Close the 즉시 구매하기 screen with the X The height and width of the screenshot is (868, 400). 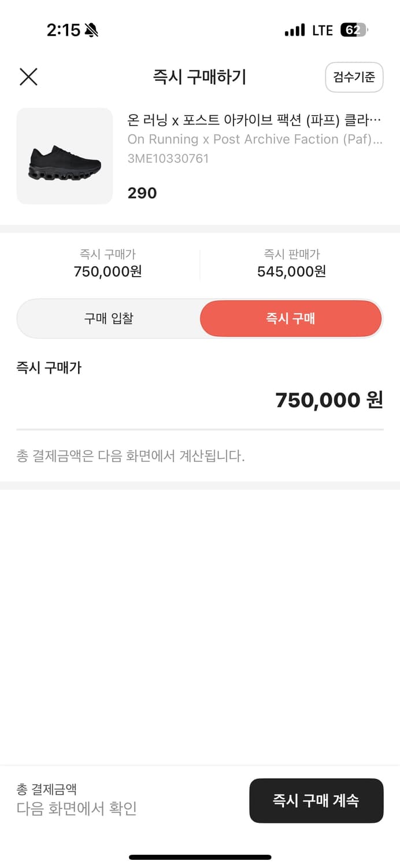(x=28, y=77)
